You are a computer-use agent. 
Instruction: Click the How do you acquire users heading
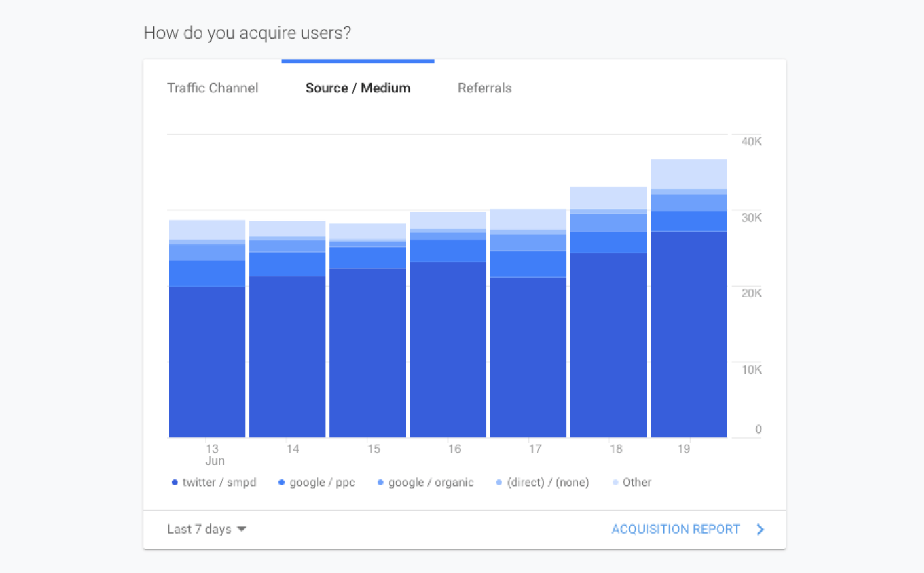click(x=247, y=33)
